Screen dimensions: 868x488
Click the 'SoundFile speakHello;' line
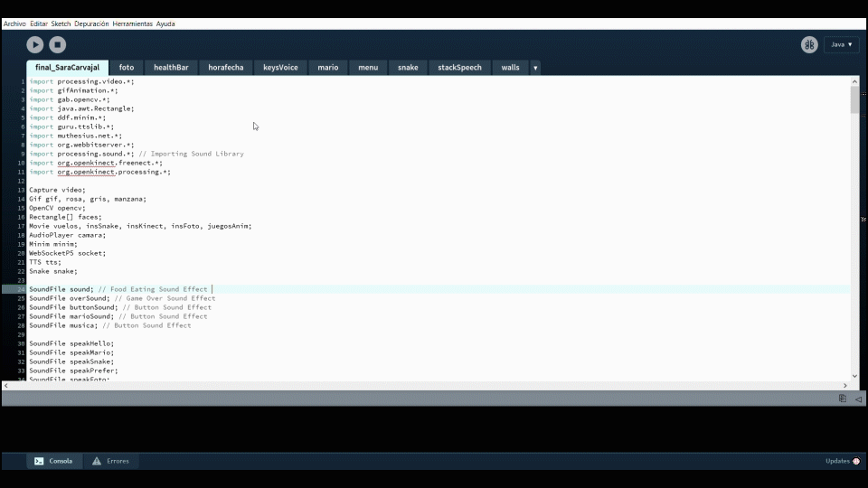(x=71, y=343)
